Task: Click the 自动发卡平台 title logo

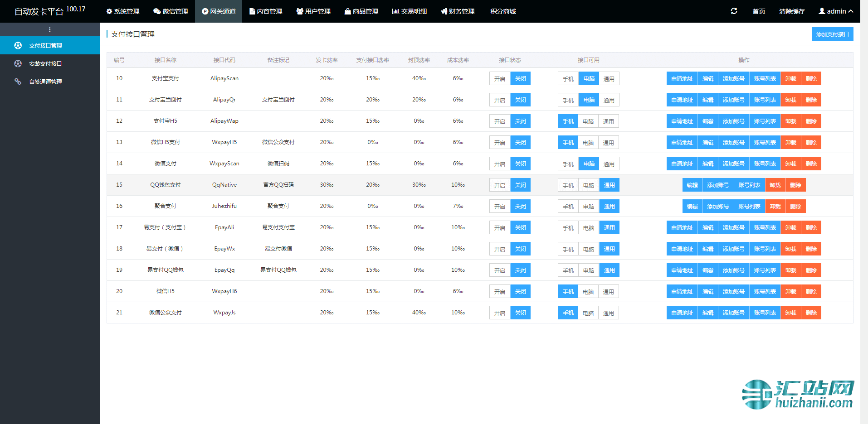Action: pyautogui.click(x=39, y=11)
